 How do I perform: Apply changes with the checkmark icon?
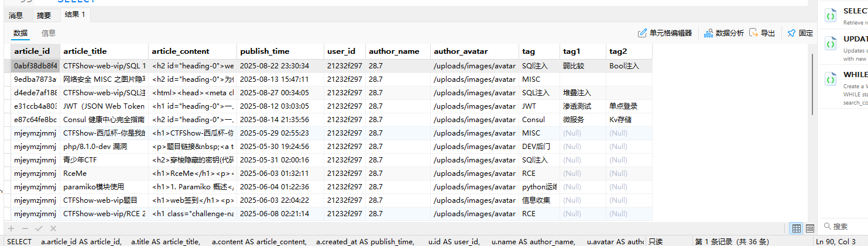point(39,228)
